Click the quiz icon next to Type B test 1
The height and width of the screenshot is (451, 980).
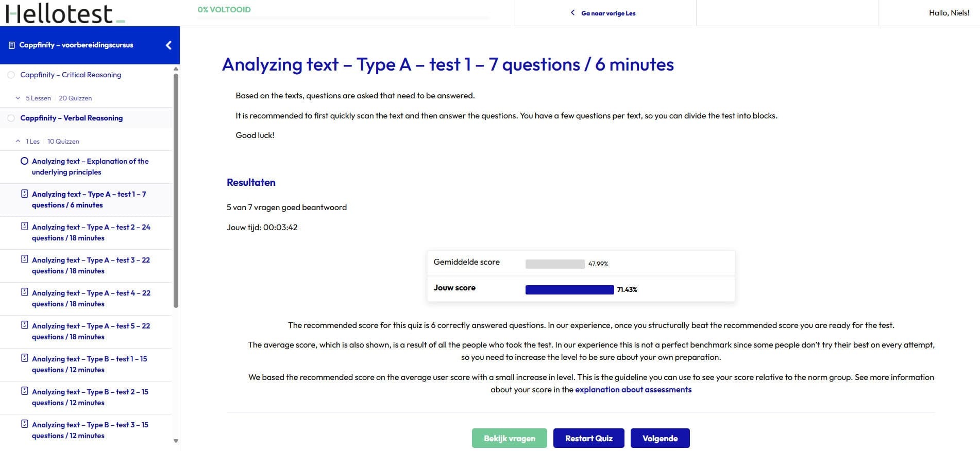tap(24, 359)
